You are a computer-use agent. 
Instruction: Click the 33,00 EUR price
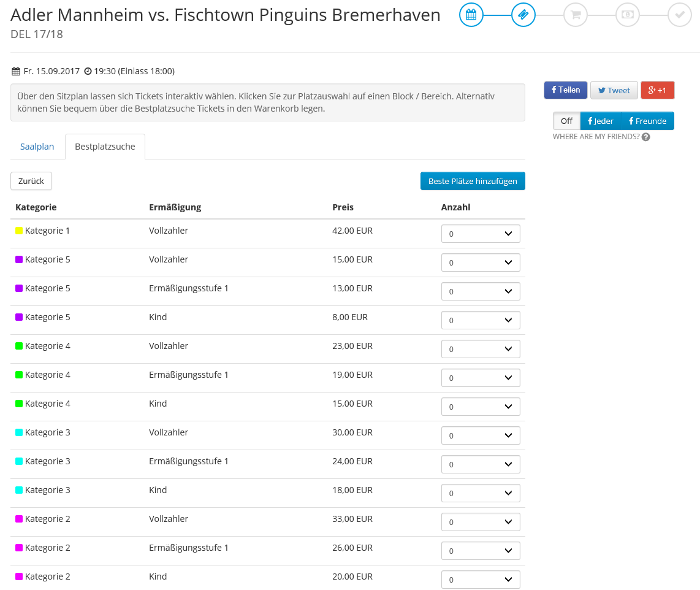pos(352,519)
